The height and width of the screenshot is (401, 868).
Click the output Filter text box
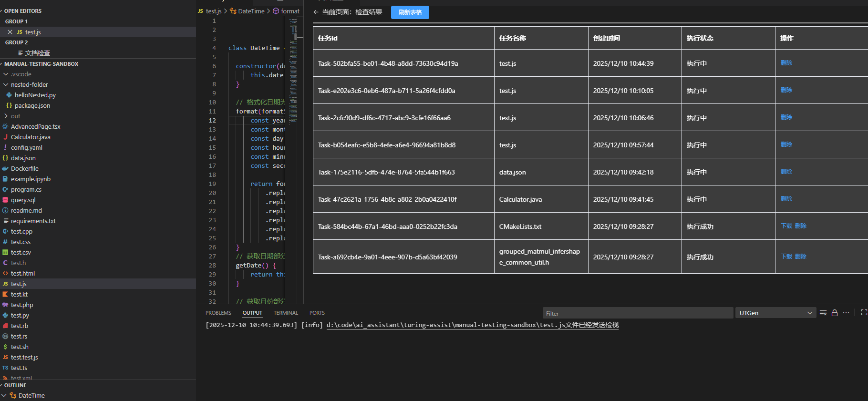point(637,313)
